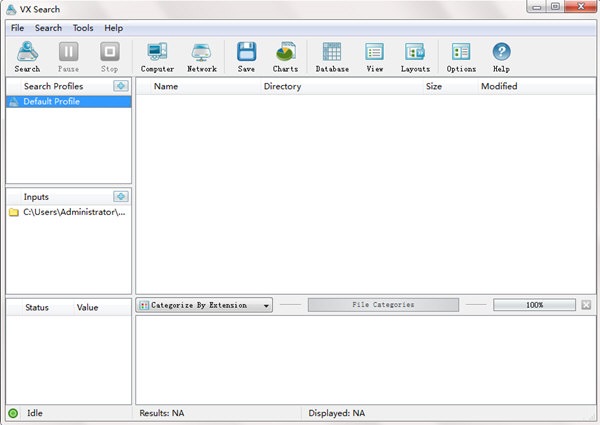This screenshot has width=600, height=425.
Task: Open the Network search icon
Action: tap(202, 57)
